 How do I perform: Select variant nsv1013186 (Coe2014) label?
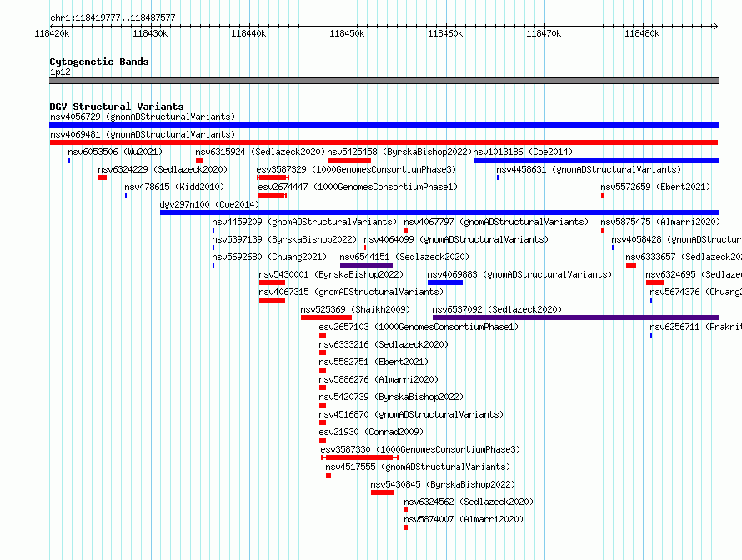pos(523,152)
